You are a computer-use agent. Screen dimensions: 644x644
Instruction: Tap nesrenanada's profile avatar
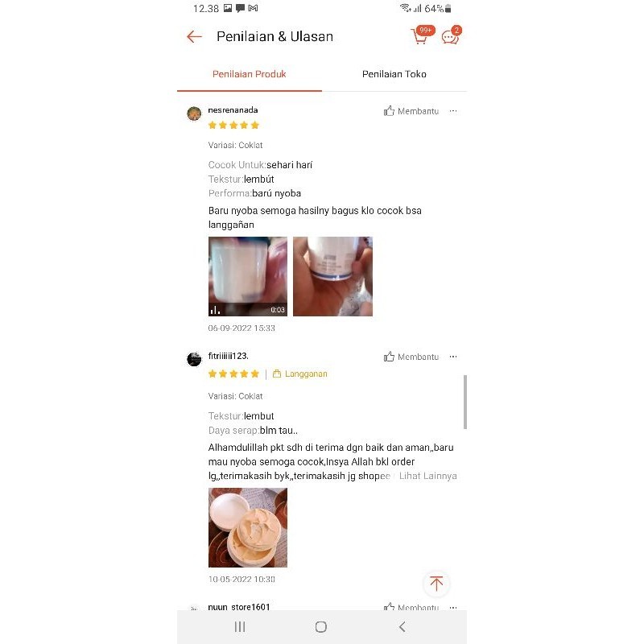tap(194, 114)
